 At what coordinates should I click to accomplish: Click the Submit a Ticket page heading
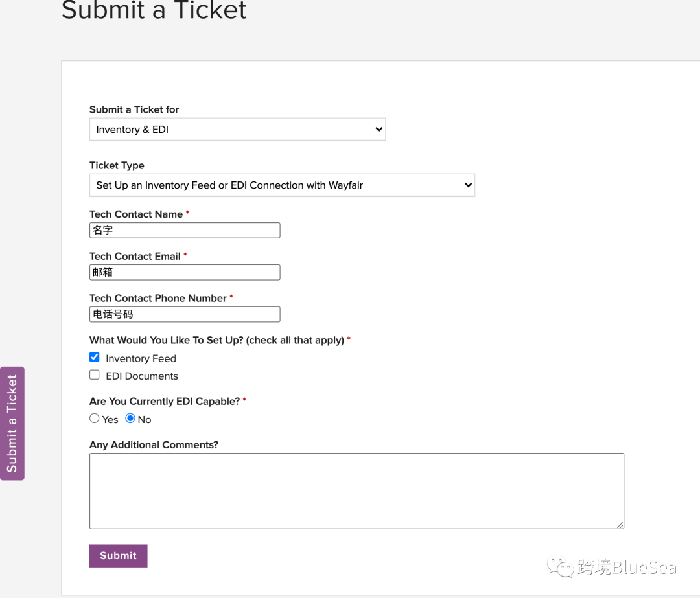point(154,10)
